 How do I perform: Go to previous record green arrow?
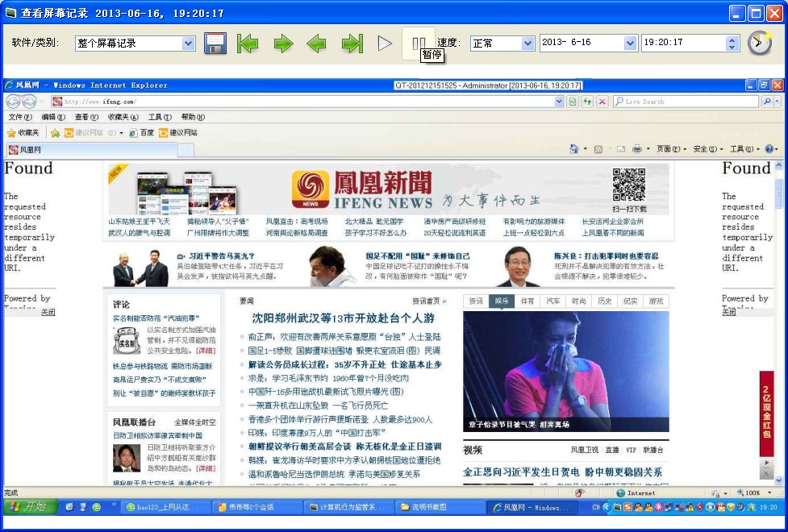(x=316, y=44)
